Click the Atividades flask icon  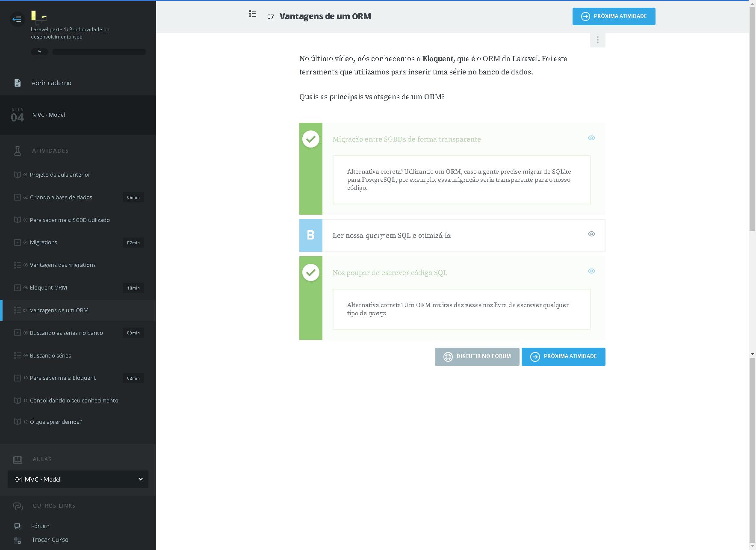coord(18,151)
